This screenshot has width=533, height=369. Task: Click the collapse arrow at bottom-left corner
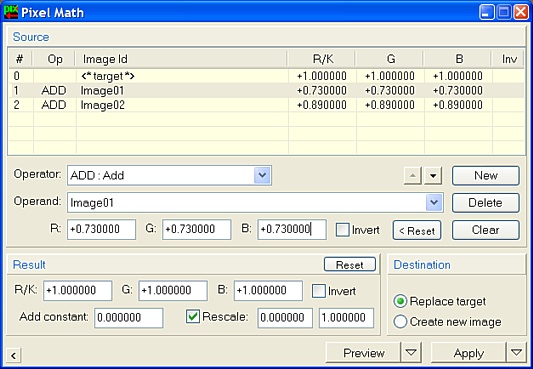click(x=13, y=355)
